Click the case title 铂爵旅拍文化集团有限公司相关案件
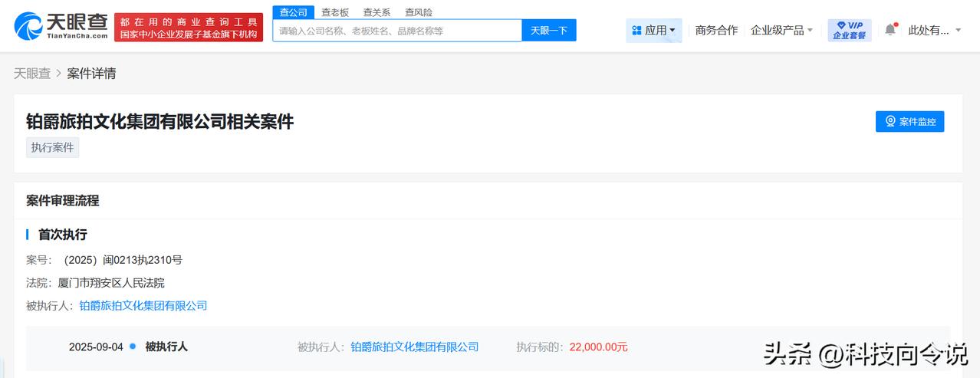The width and height of the screenshot is (980, 378). tap(159, 121)
